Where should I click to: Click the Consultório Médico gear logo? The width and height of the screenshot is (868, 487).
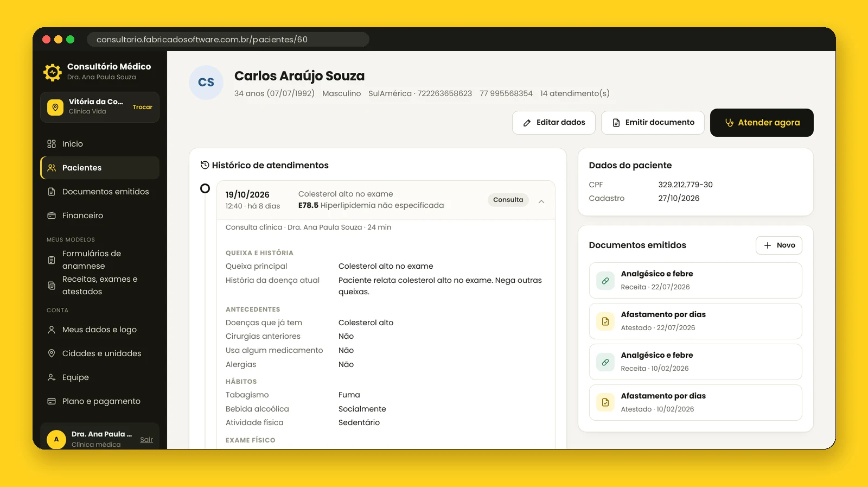click(53, 72)
